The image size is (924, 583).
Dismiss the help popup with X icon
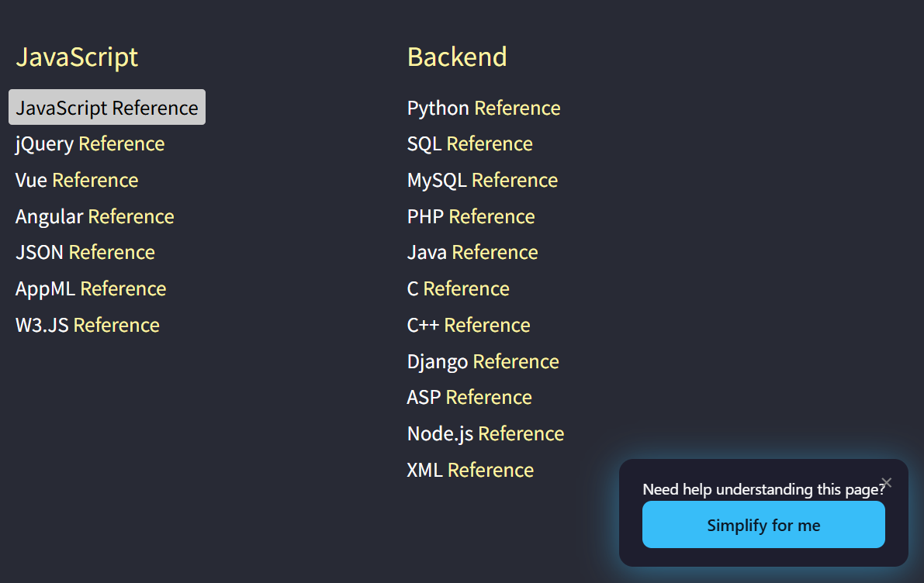pos(887,483)
